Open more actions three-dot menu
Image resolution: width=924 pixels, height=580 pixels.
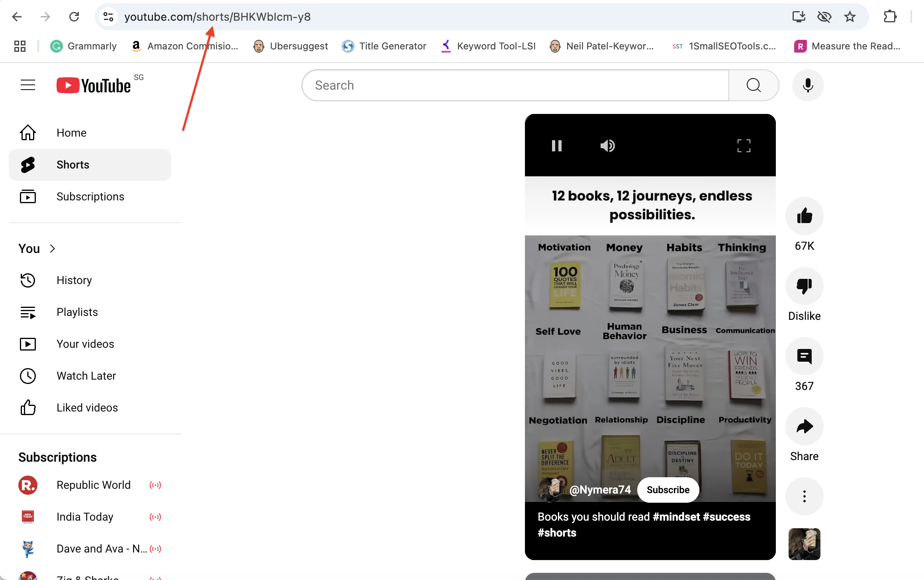point(804,496)
